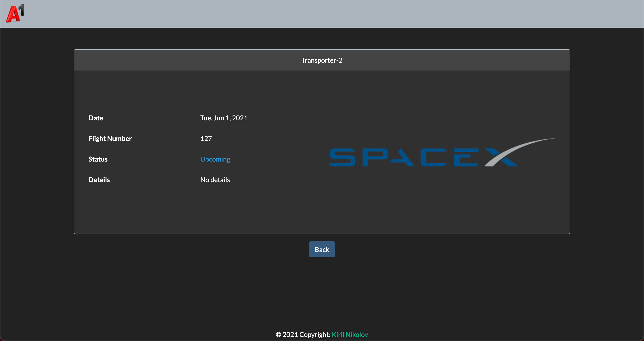This screenshot has height=341, width=644.
Task: Click the letter S in the SpaceX logo
Action: pos(342,157)
